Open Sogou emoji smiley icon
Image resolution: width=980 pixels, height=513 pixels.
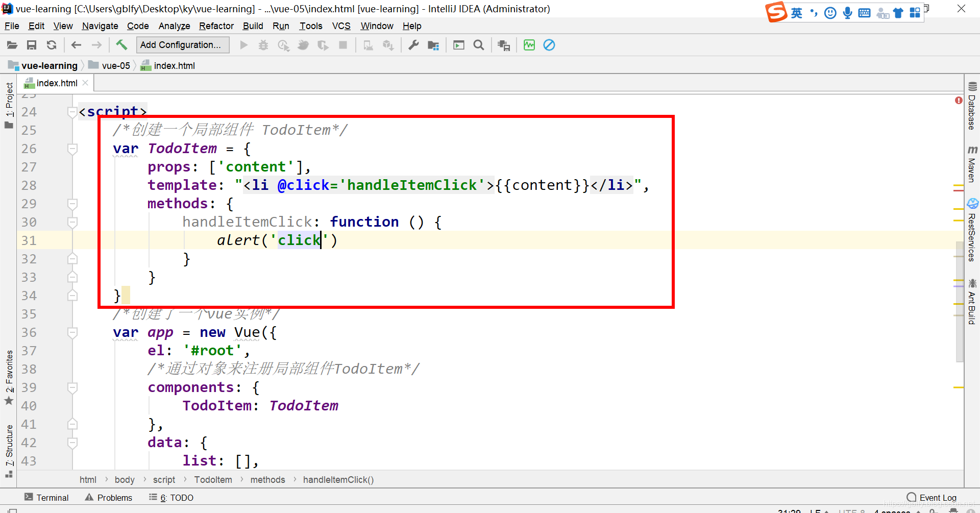pyautogui.click(x=830, y=13)
